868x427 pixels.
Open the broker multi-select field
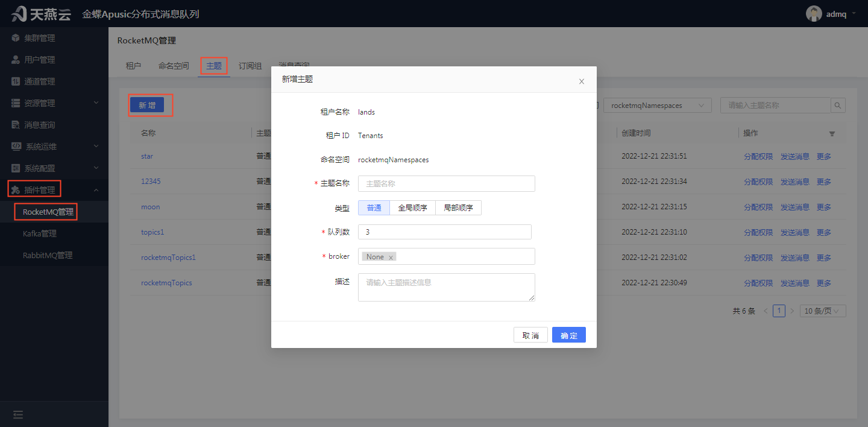446,256
